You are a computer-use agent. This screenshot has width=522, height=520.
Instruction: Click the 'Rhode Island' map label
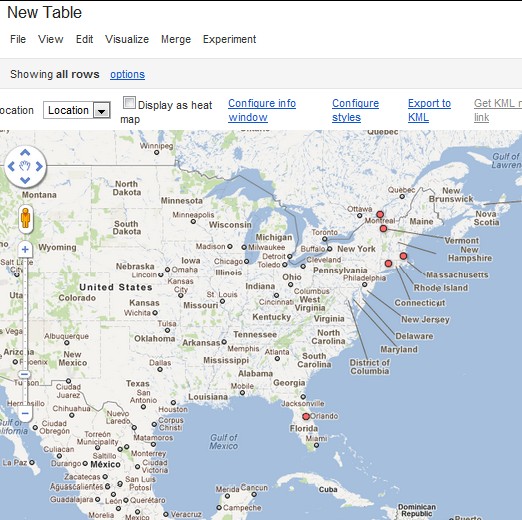click(x=441, y=288)
